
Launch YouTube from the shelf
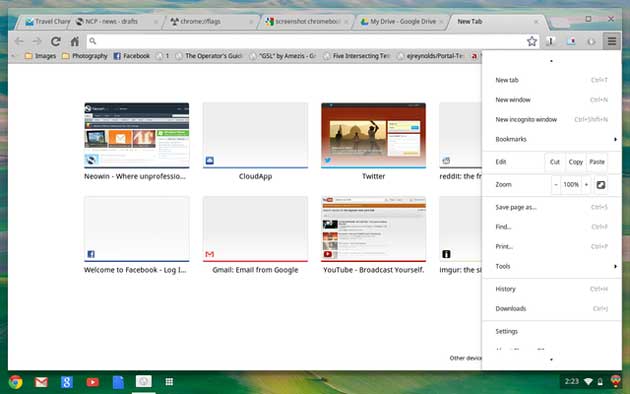point(92,382)
